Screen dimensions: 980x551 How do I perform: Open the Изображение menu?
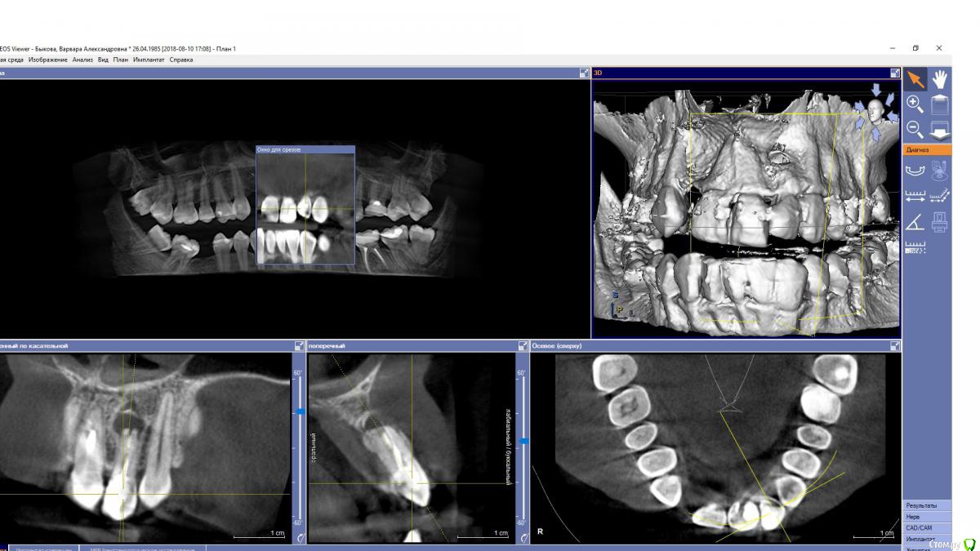click(47, 60)
